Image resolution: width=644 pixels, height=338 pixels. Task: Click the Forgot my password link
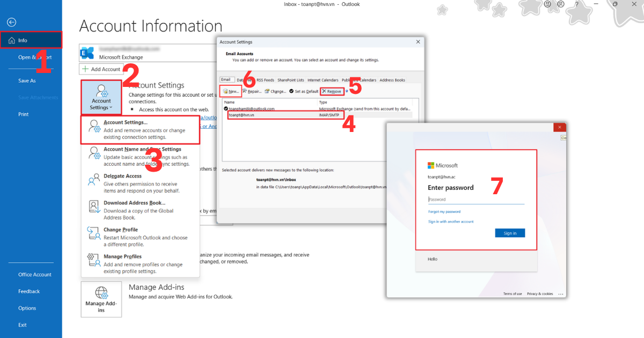pyautogui.click(x=444, y=212)
